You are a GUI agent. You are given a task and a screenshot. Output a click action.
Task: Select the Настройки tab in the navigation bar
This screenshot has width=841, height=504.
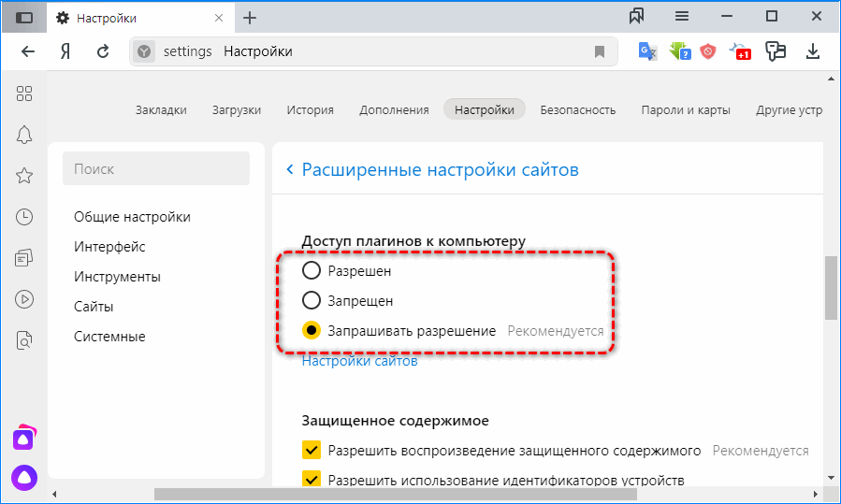485,109
